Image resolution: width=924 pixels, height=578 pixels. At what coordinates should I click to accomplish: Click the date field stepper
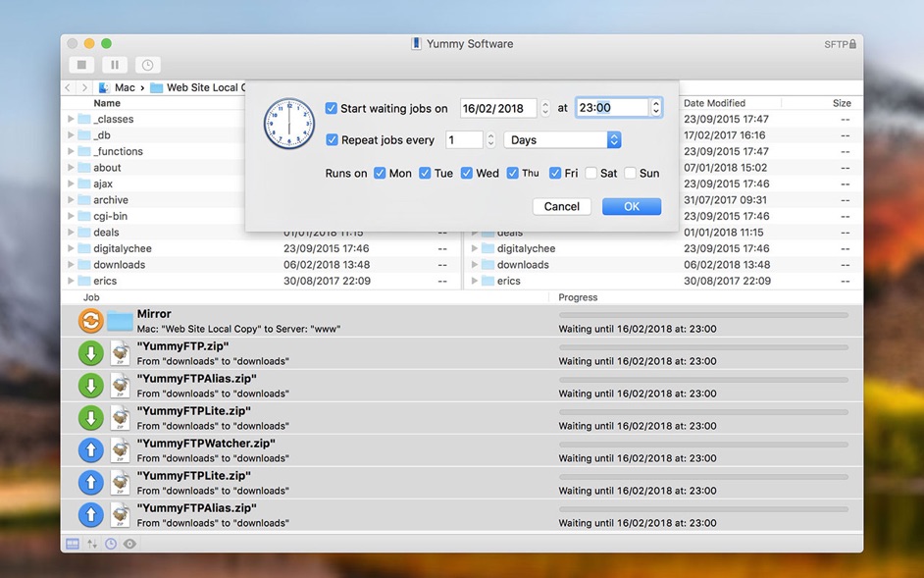(x=545, y=108)
